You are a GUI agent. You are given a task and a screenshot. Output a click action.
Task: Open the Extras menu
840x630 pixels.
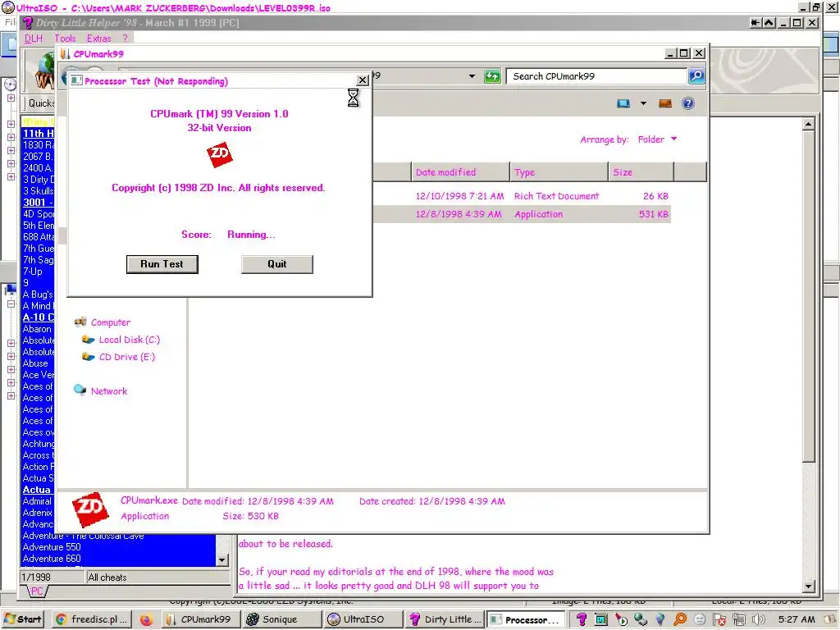click(x=98, y=38)
